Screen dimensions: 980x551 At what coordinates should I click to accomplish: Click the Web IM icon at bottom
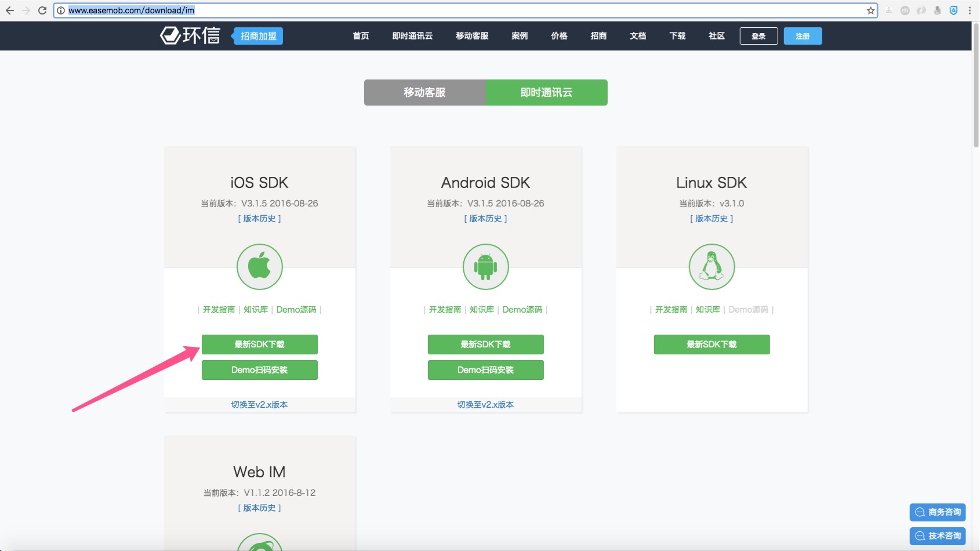pos(260,543)
